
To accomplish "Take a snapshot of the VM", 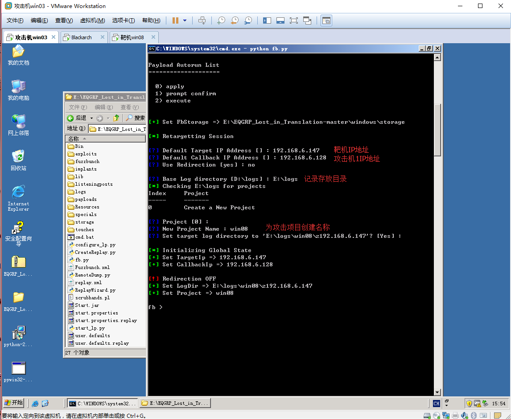I will point(221,20).
